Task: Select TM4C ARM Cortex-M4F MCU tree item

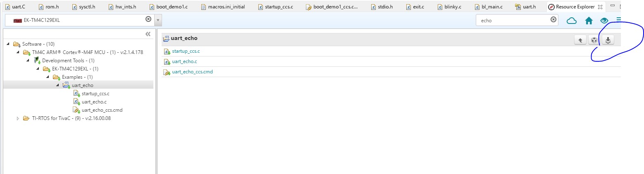Action: [88, 52]
